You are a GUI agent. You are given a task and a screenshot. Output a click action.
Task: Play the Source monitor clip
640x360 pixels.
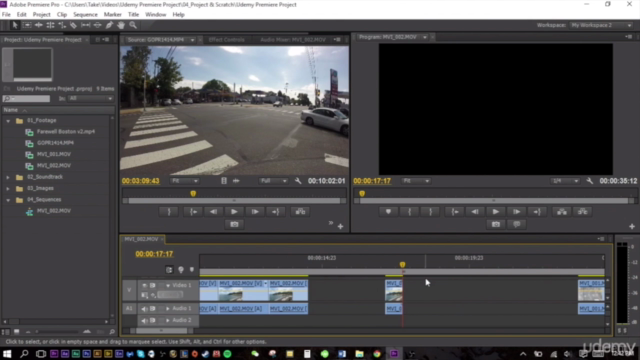[234, 211]
